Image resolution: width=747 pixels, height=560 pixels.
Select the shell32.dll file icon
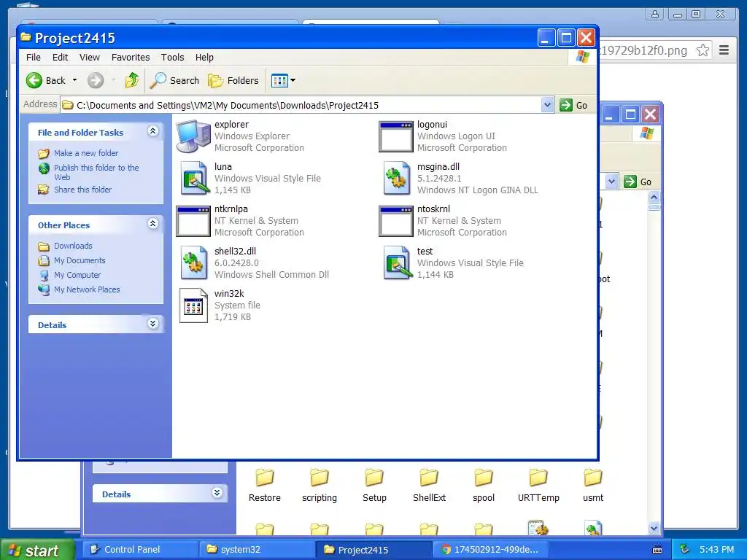pyautogui.click(x=194, y=262)
